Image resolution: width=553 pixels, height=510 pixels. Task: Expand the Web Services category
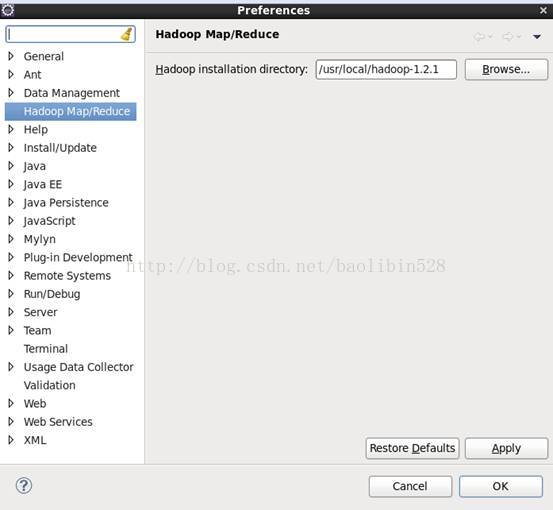pyautogui.click(x=11, y=421)
